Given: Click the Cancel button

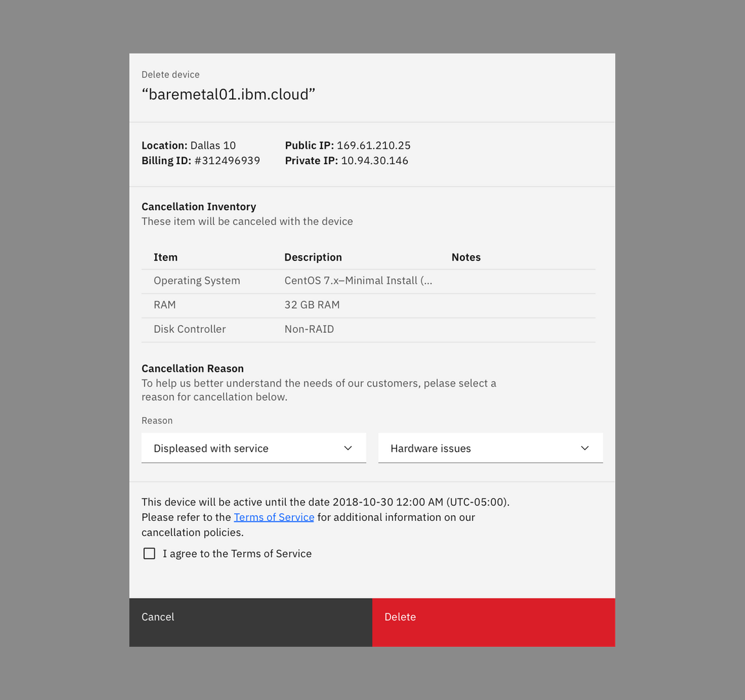Looking at the screenshot, I should (250, 622).
